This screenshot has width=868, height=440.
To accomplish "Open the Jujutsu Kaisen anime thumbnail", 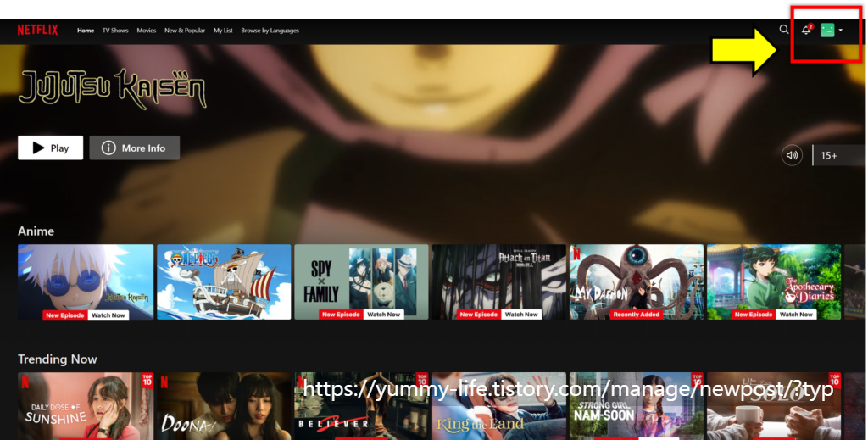I will pos(86,281).
